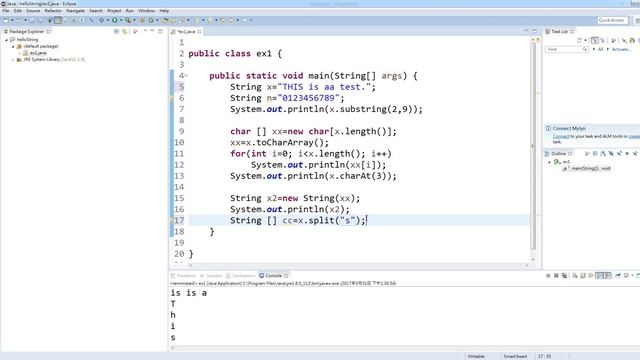The height and width of the screenshot is (360, 640).
Task: Toggle Scheduled presentation in Task List
Action: [x=603, y=40]
